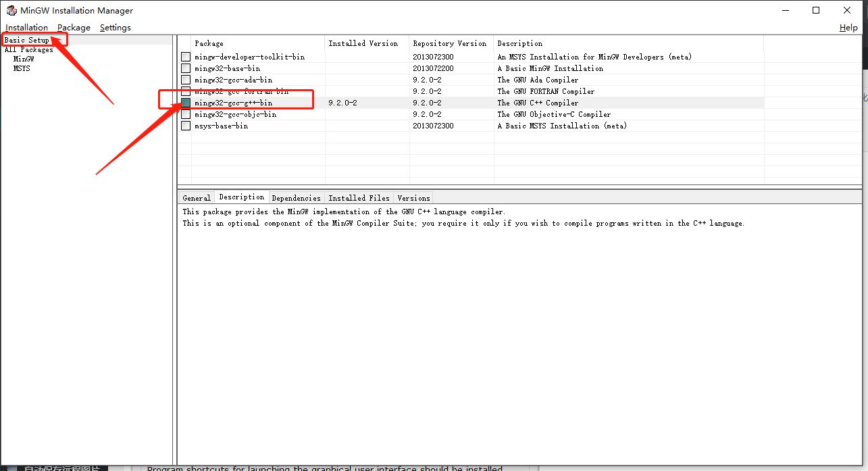Screen dimensions: 868x471
Task: Open the Settings menu
Action: point(116,28)
